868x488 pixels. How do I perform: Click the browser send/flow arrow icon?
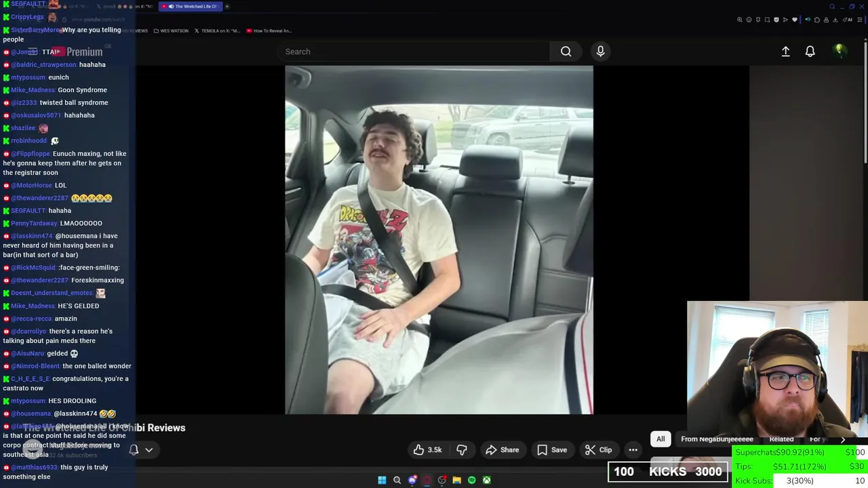pos(785,20)
